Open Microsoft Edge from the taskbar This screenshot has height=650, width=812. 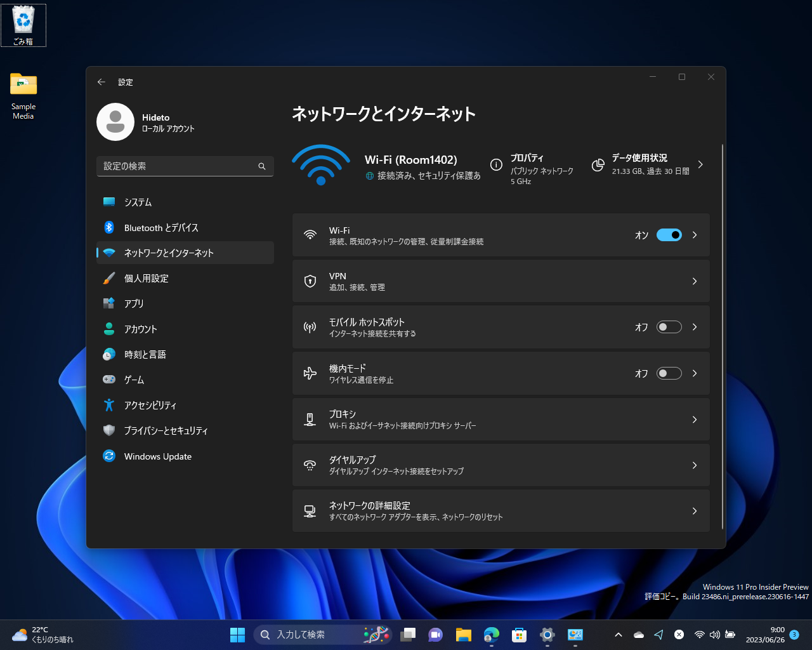pos(491,634)
